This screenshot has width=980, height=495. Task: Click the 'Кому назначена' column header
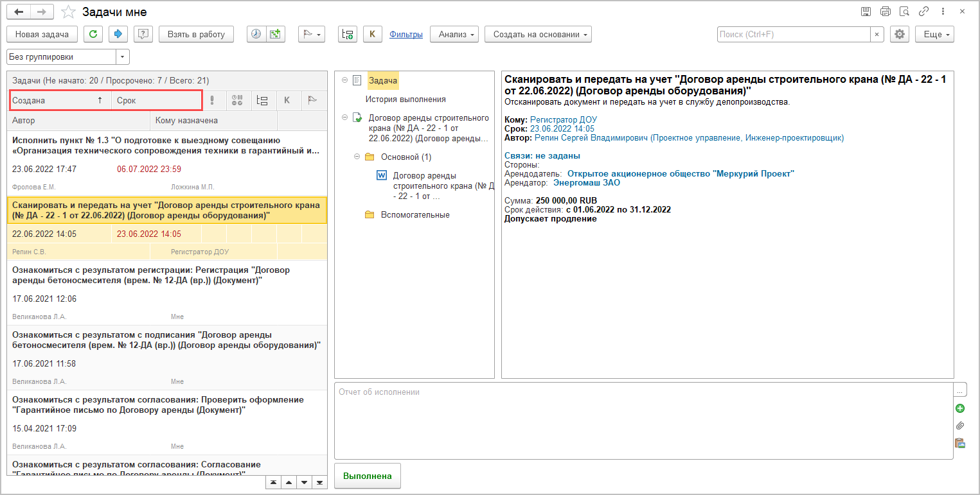213,120
